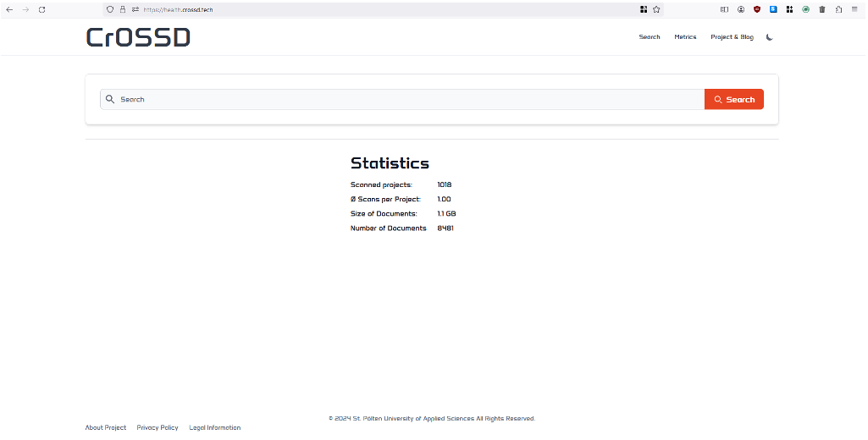The image size is (868, 440).
Task: Select the 'Size of Documents:' label
Action: click(384, 213)
